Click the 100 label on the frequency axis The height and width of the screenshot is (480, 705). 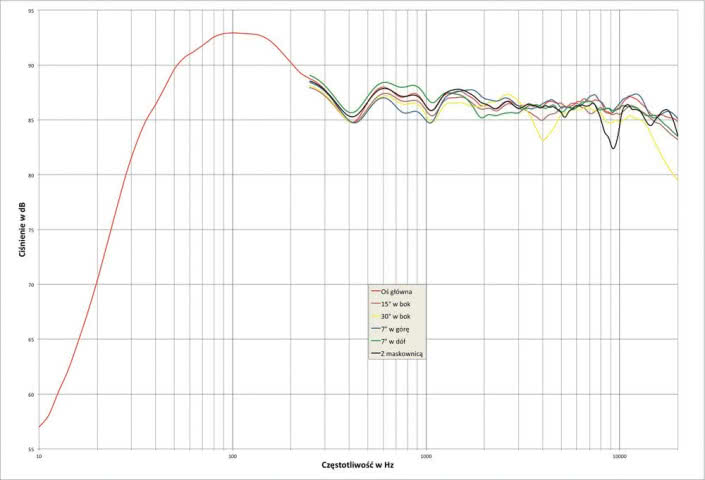coord(233,456)
